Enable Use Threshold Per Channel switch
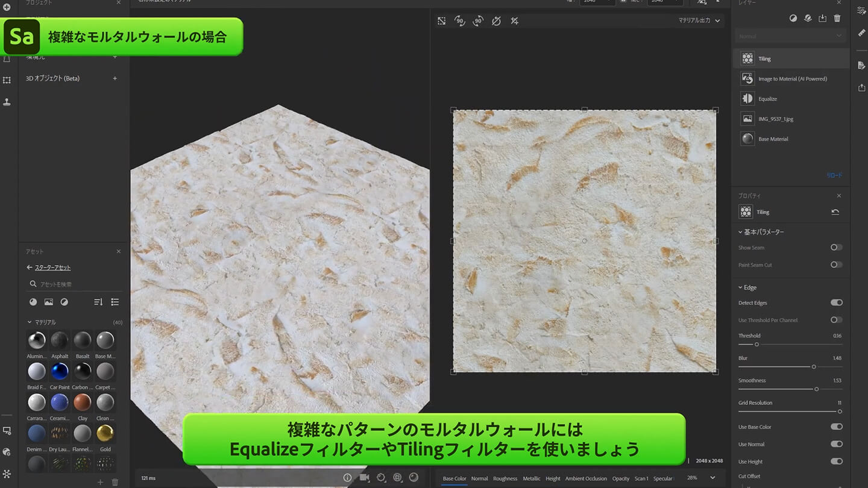868x488 pixels. 836,320
